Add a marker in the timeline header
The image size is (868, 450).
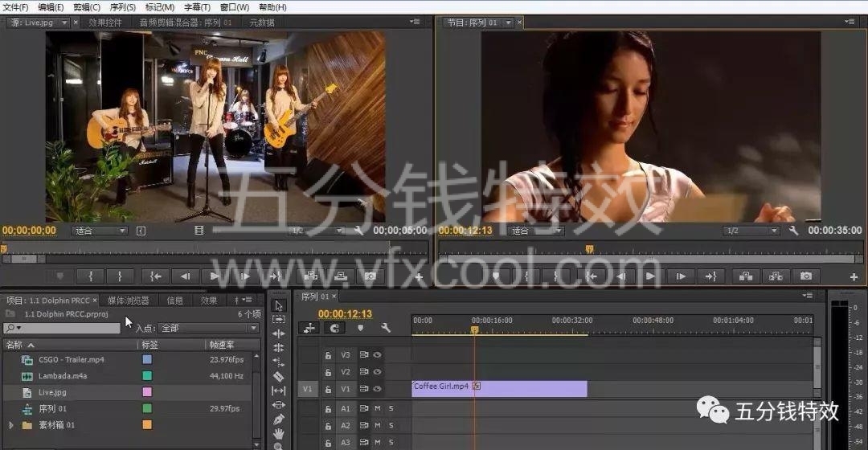click(x=360, y=328)
